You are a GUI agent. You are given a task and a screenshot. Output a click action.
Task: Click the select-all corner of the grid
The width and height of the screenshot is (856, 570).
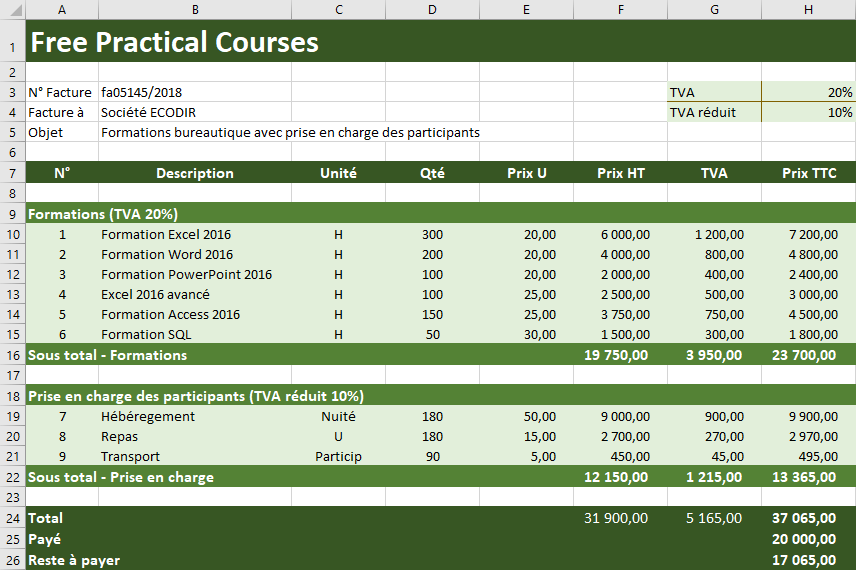tap(12, 9)
